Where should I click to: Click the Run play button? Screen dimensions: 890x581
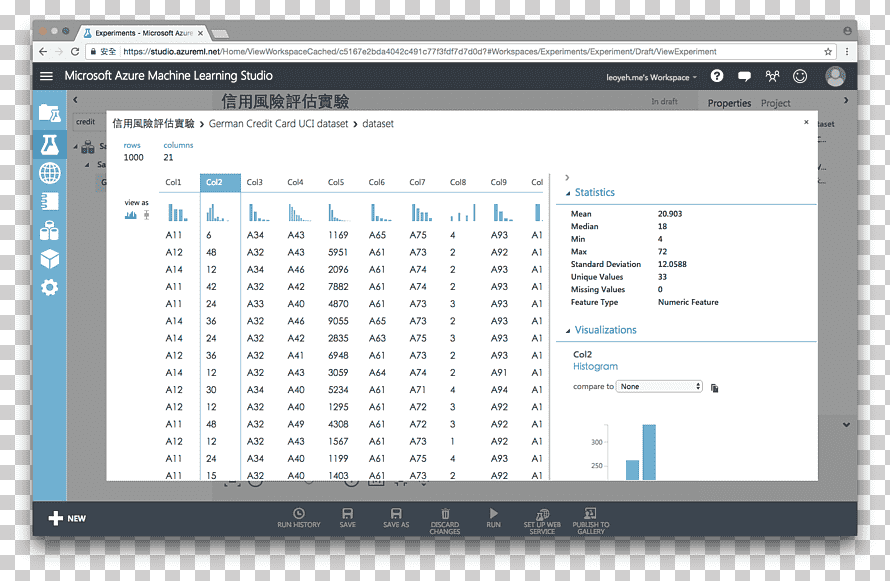pos(493,518)
